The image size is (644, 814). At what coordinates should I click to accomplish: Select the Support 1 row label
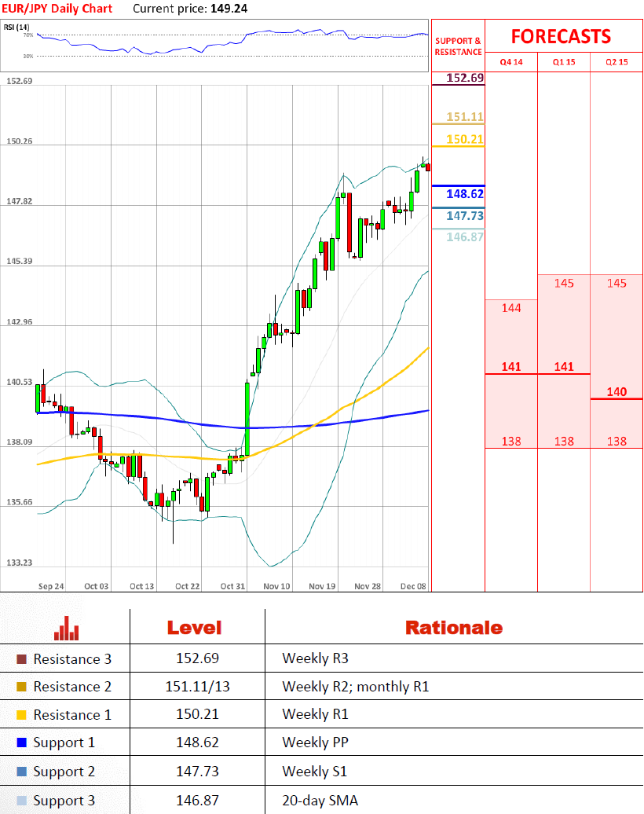64,742
